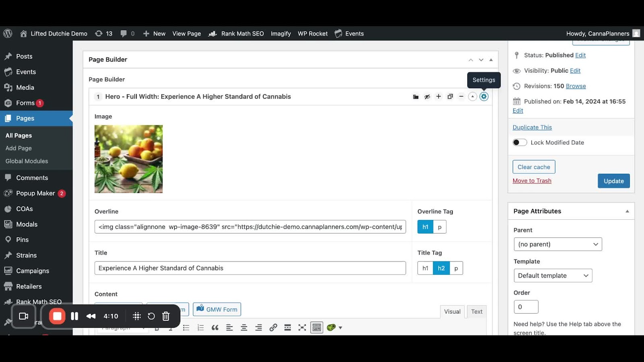Focus the Order number field

click(x=526, y=307)
